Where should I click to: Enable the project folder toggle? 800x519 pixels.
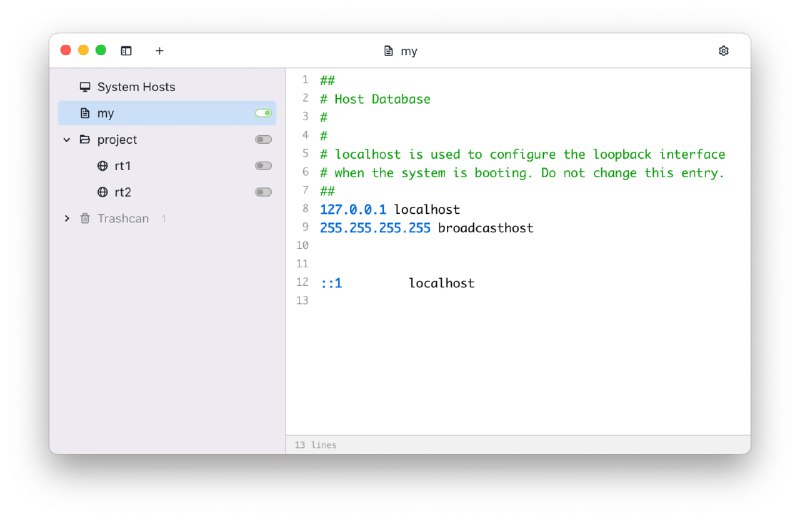pyautogui.click(x=263, y=140)
